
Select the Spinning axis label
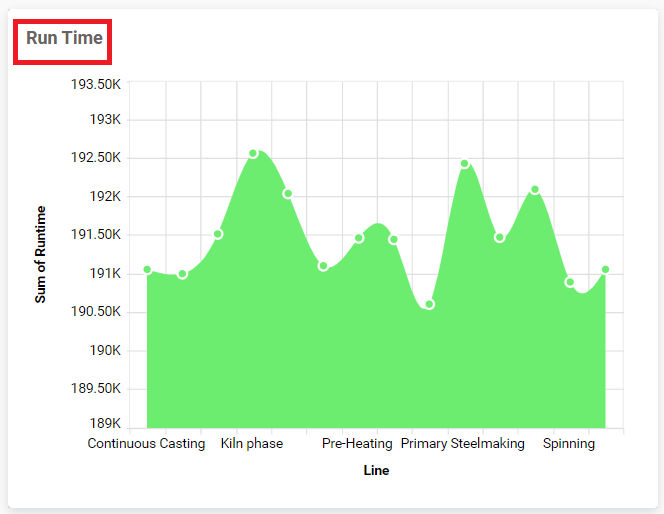(568, 443)
